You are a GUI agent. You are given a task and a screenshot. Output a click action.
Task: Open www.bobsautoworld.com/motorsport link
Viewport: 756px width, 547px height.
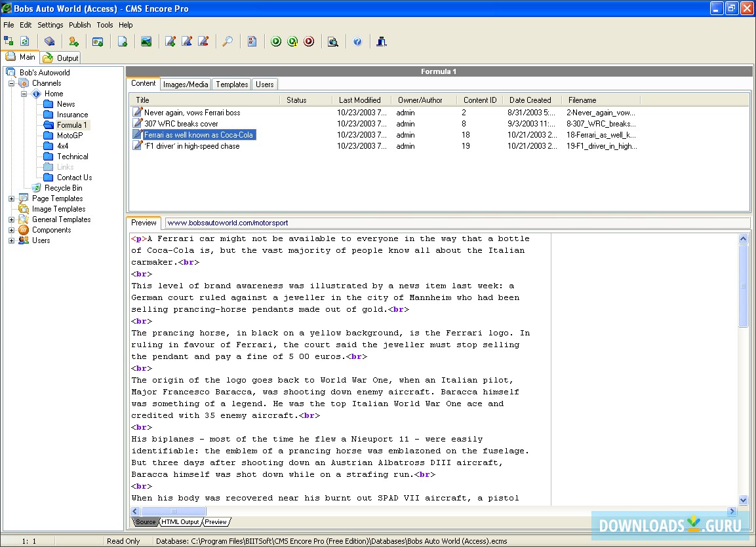229,223
